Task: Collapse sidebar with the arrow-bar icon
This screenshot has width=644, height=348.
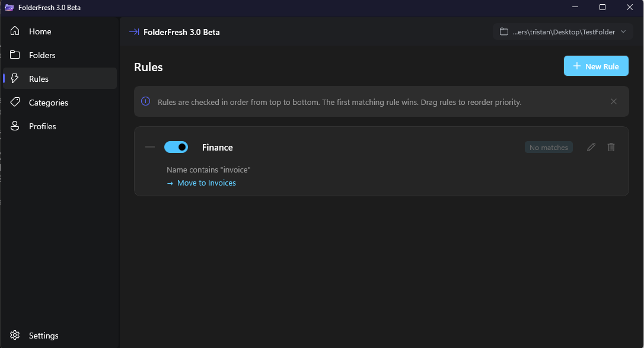Action: pyautogui.click(x=134, y=31)
